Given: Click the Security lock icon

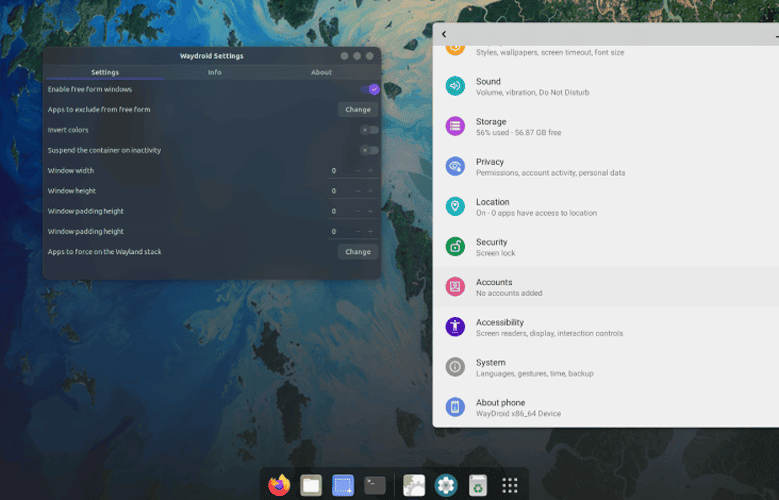Looking at the screenshot, I should [455, 246].
